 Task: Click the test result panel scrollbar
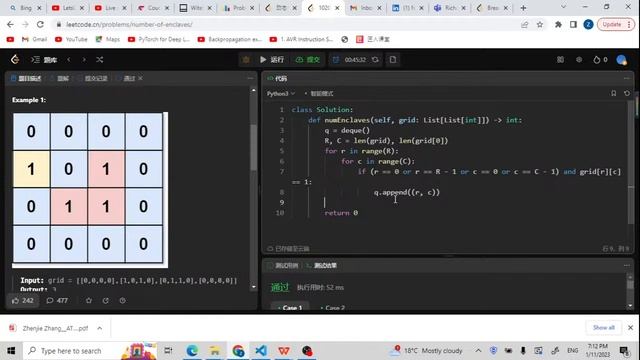point(630,284)
